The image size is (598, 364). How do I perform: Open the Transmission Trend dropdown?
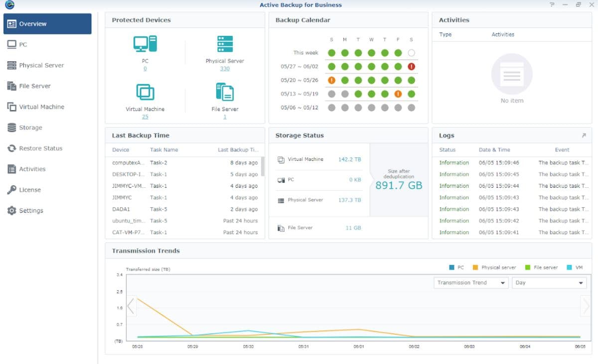pyautogui.click(x=471, y=283)
